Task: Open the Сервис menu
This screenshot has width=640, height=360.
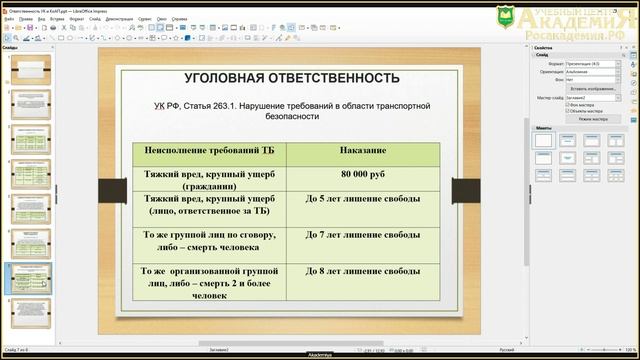Action: [x=144, y=19]
